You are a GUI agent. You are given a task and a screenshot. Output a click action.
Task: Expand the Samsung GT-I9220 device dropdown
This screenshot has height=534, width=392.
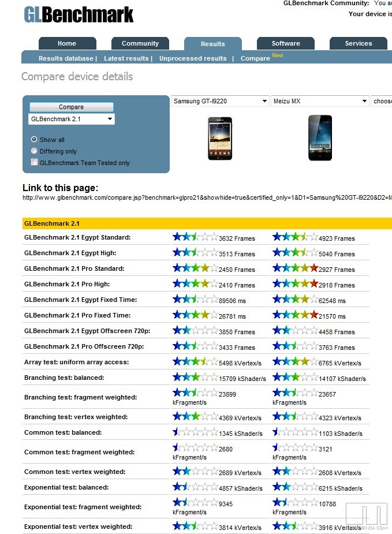(x=220, y=101)
